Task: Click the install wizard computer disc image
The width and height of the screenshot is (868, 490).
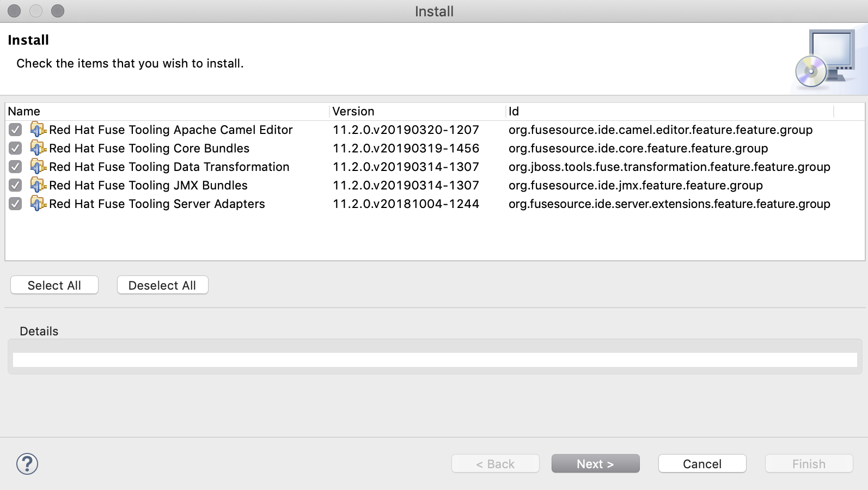Action: point(826,59)
